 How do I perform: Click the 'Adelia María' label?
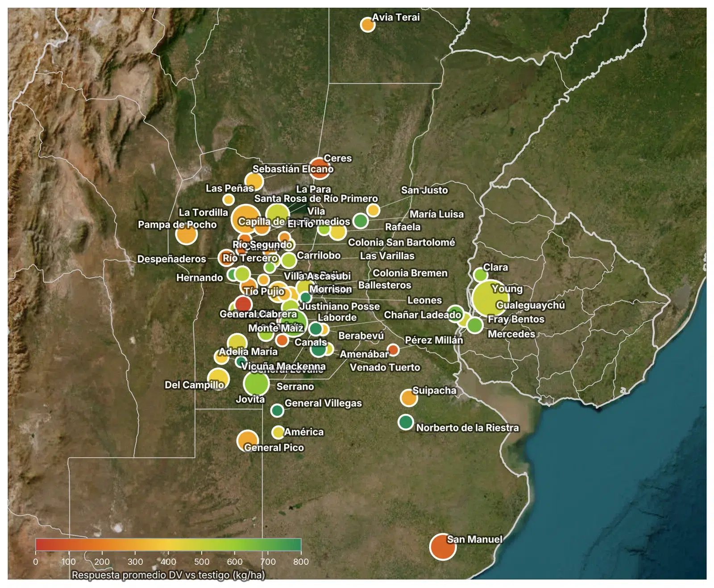[x=248, y=352]
